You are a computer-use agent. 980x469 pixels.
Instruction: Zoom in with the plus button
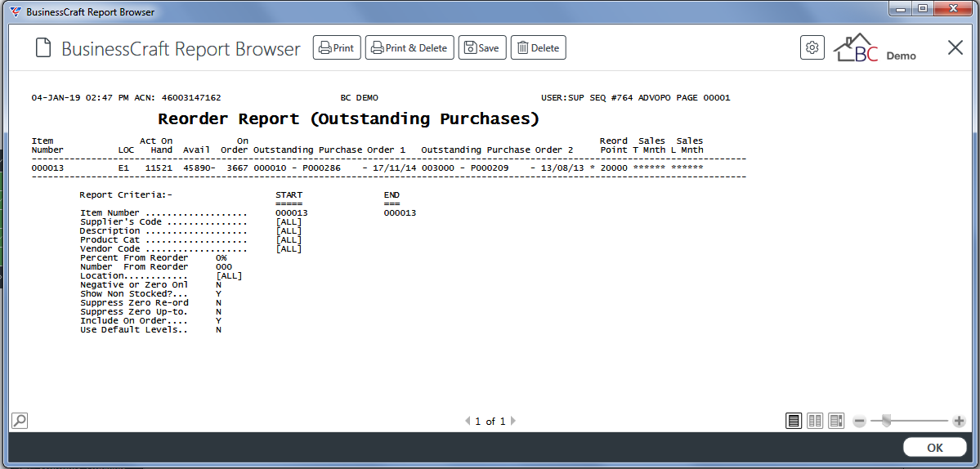pyautogui.click(x=960, y=422)
